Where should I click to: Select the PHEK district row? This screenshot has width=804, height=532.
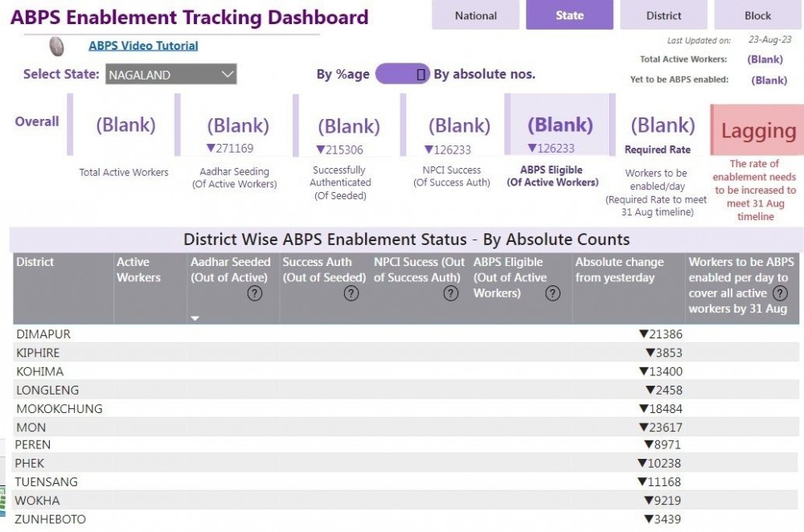[405, 463]
